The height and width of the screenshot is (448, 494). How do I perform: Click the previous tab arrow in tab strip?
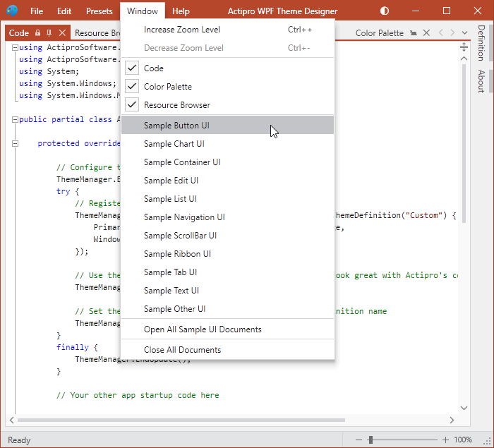(x=441, y=32)
